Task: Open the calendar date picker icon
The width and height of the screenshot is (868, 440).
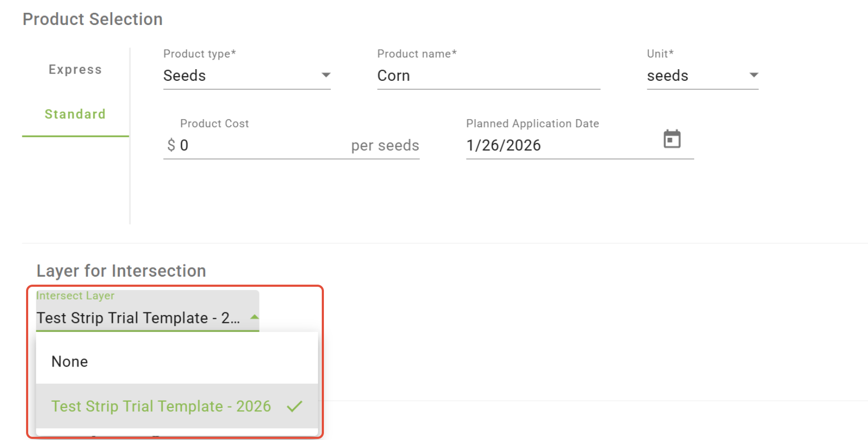Action: 672,139
